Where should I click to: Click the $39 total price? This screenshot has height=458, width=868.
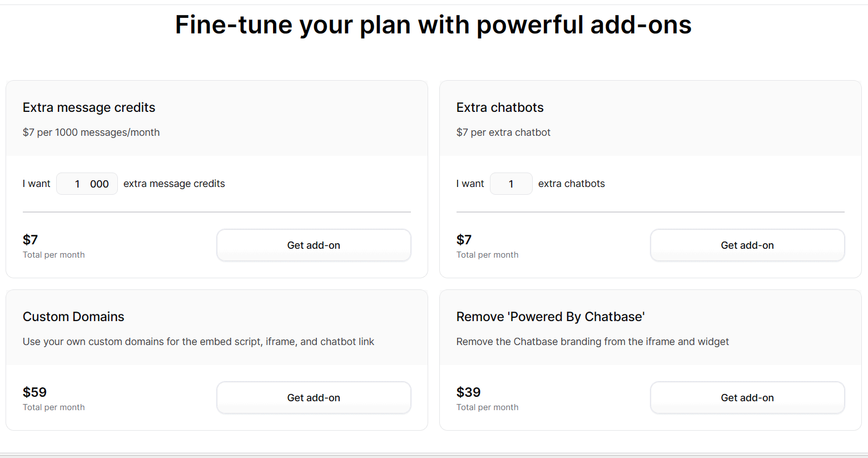468,392
